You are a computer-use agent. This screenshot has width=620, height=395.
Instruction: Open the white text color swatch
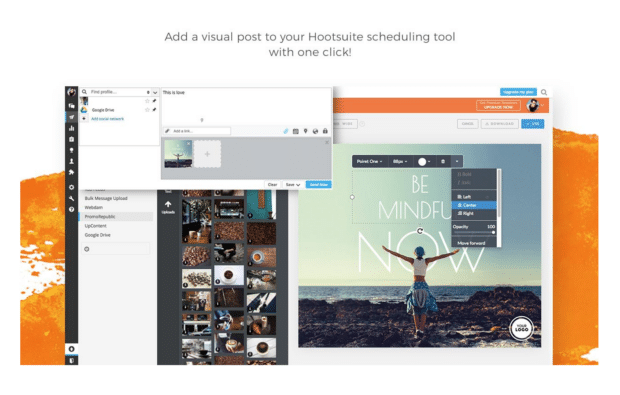tap(422, 162)
